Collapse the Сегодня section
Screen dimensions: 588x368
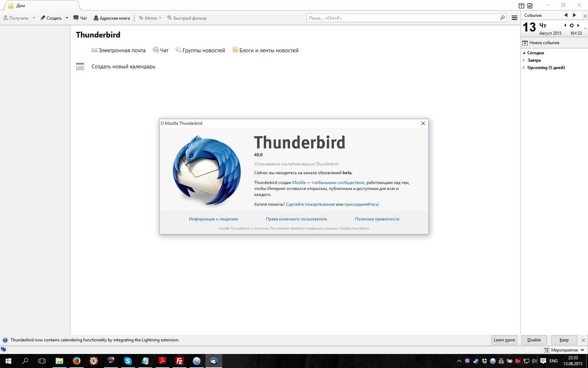[524, 53]
